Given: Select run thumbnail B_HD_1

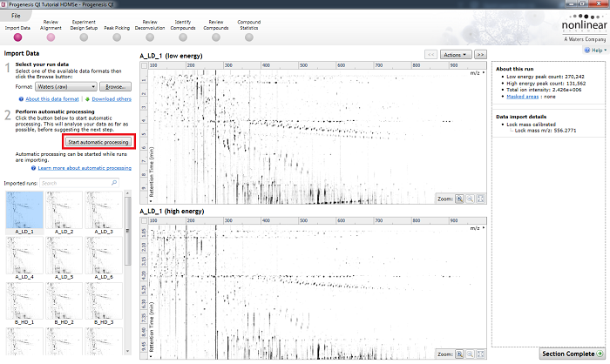Looking at the screenshot, I should (24, 304).
